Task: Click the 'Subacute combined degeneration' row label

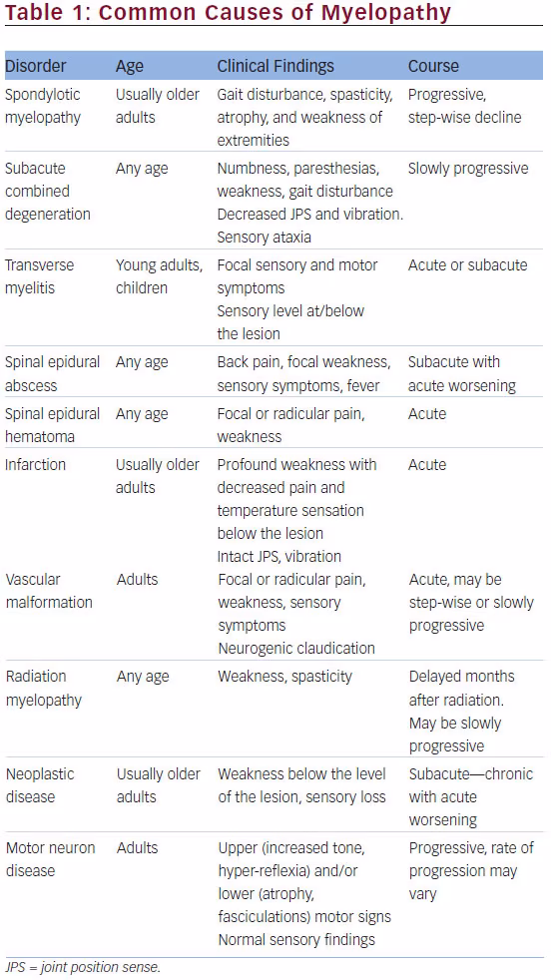Action: tap(48, 192)
